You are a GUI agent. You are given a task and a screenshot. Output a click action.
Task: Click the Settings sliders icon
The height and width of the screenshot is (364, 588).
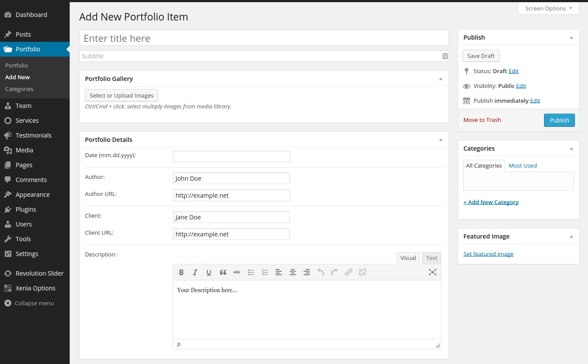(8, 254)
